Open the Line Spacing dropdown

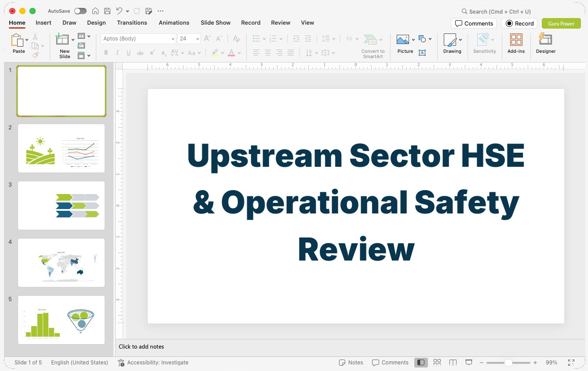328,39
